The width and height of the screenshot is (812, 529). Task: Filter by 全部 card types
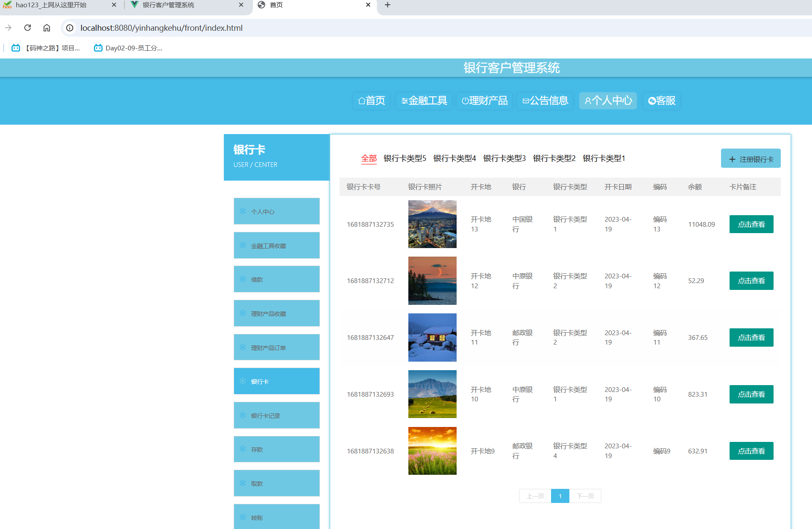(x=369, y=158)
